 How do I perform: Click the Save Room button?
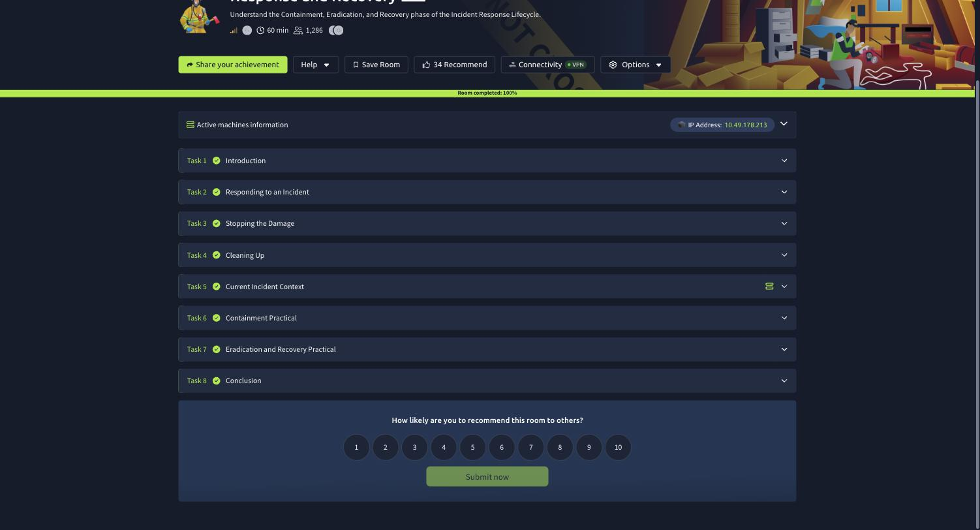pyautogui.click(x=376, y=65)
